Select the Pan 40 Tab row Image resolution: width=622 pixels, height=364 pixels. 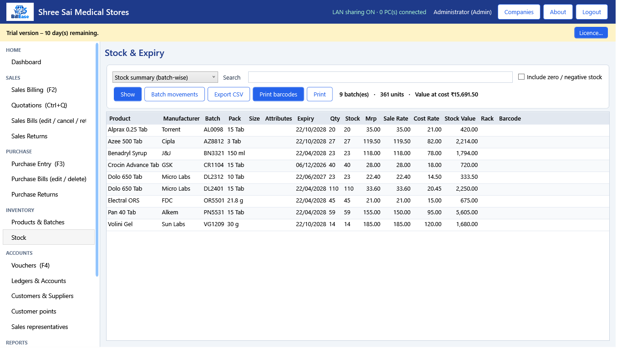[x=358, y=212]
